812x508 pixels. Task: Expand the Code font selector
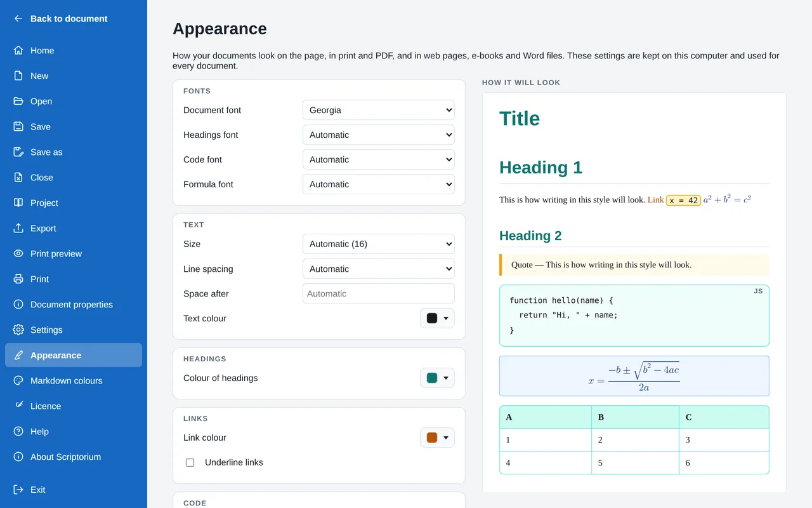(x=379, y=159)
